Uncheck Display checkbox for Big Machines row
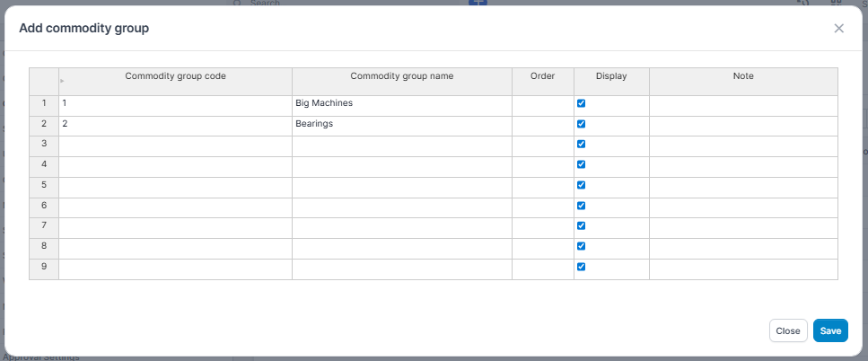868x361 pixels. 581,103
